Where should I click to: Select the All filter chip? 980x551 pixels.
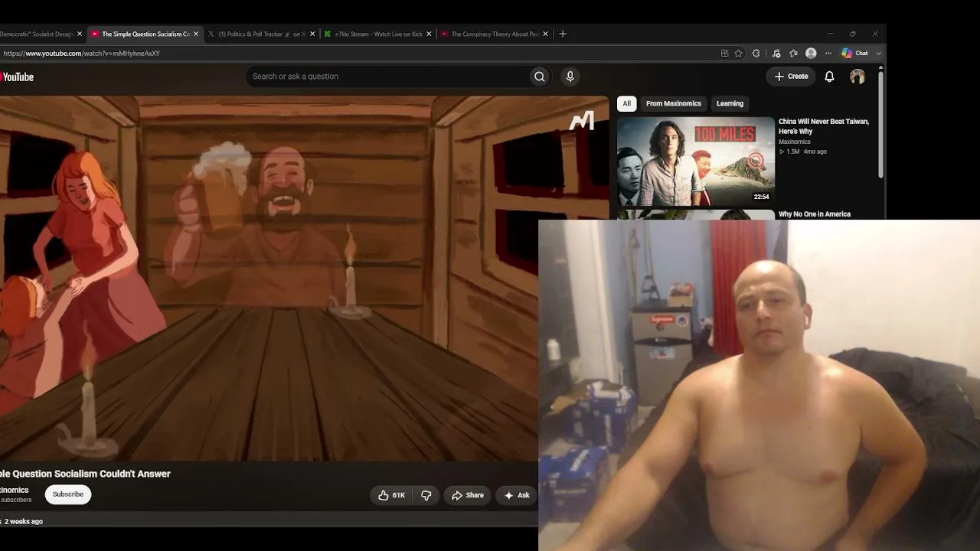626,103
